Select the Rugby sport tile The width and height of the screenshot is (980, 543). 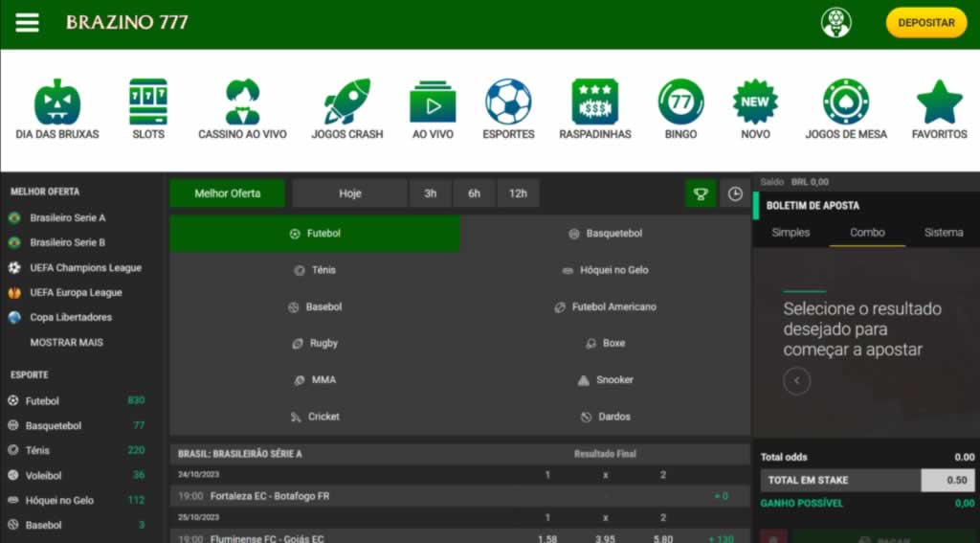(x=315, y=344)
